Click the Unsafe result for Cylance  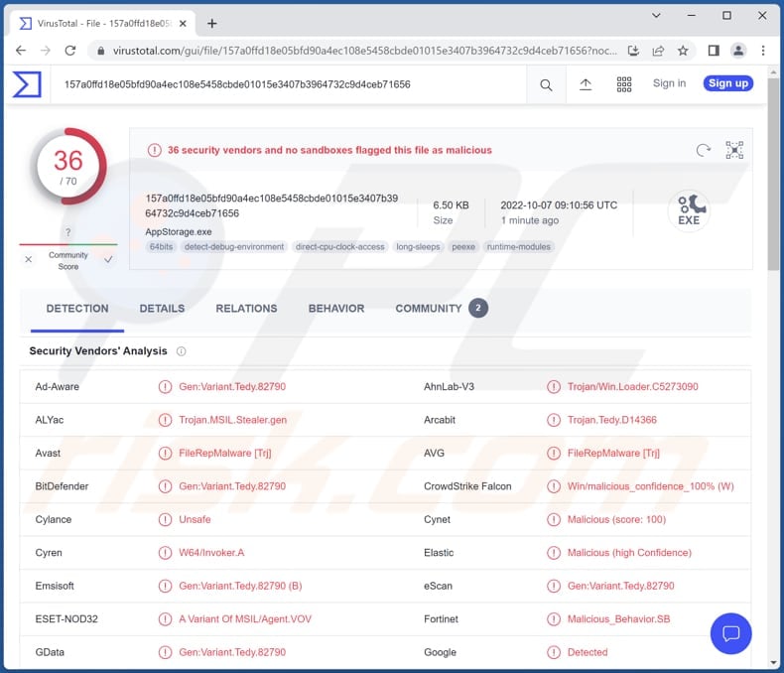[x=195, y=519]
